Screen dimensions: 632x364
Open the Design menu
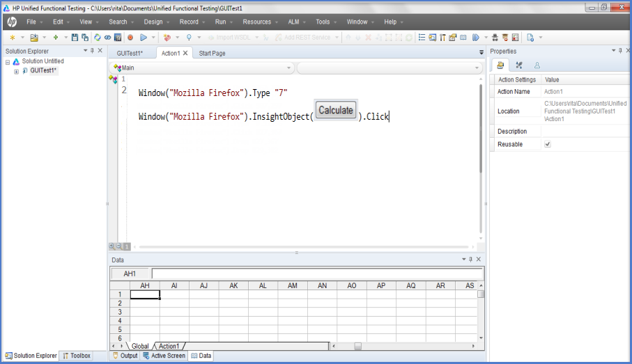click(x=153, y=22)
